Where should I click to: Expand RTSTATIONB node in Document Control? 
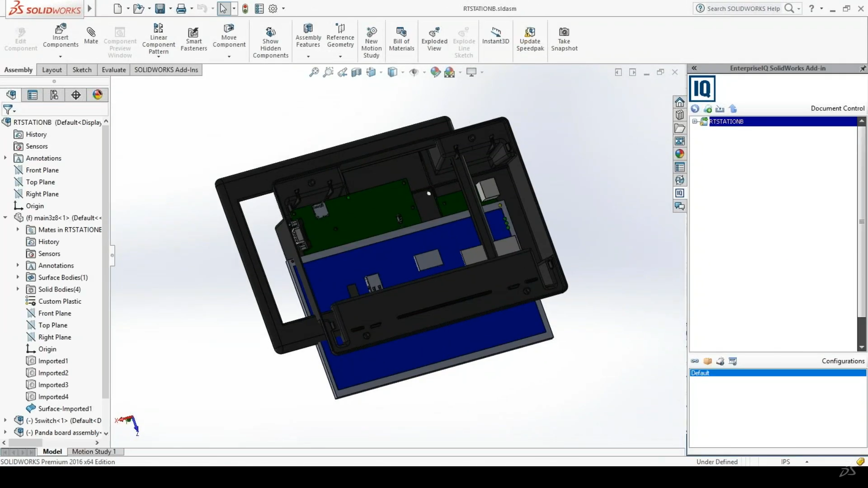tap(695, 122)
